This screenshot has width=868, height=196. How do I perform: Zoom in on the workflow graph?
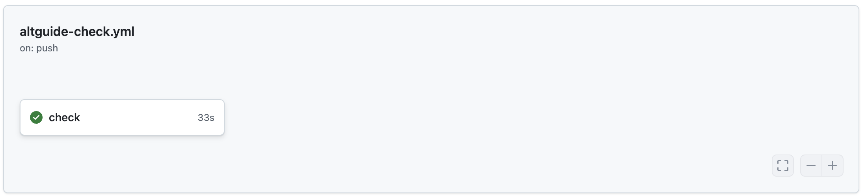pos(832,166)
